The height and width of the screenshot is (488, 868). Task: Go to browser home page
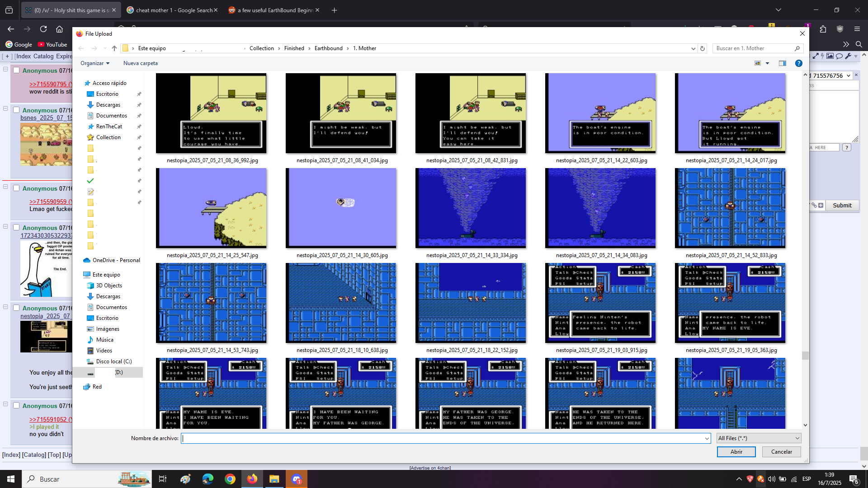point(59,29)
